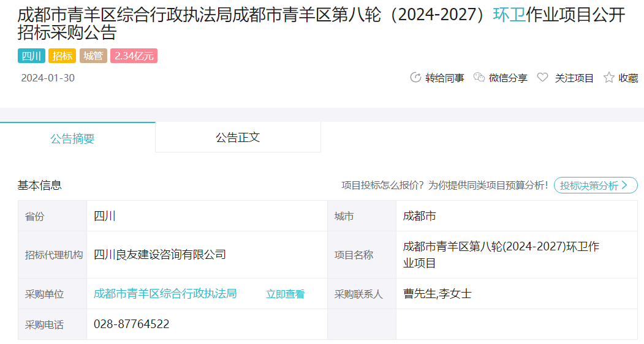Click the 城管 tag badge
The image size is (644, 344).
click(93, 56)
